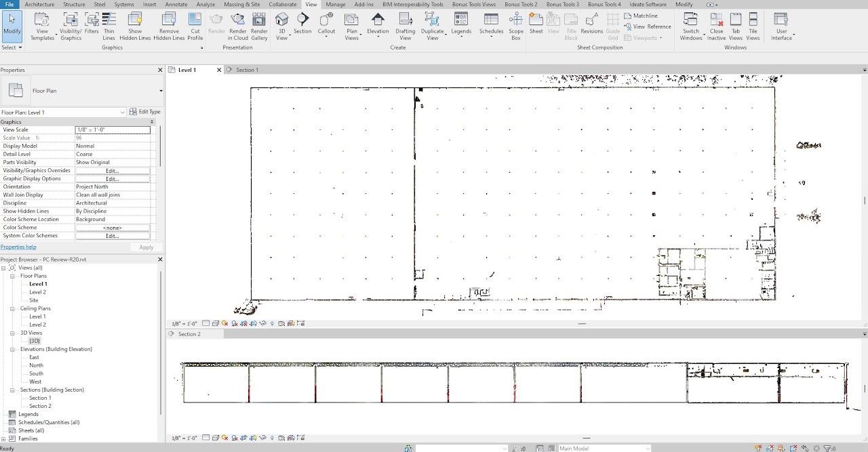Open the View Templates tool

click(x=42, y=26)
